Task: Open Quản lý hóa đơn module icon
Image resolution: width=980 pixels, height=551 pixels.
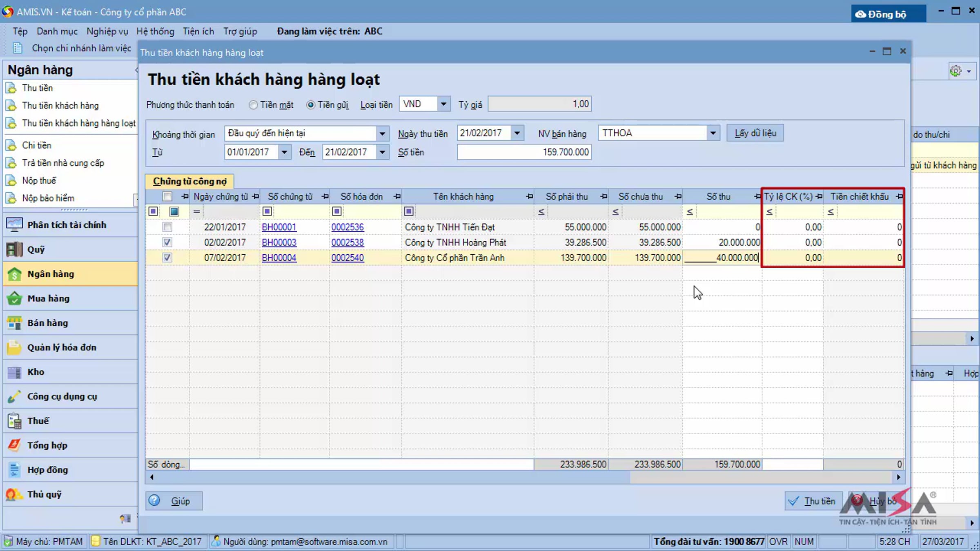Action: (x=14, y=347)
